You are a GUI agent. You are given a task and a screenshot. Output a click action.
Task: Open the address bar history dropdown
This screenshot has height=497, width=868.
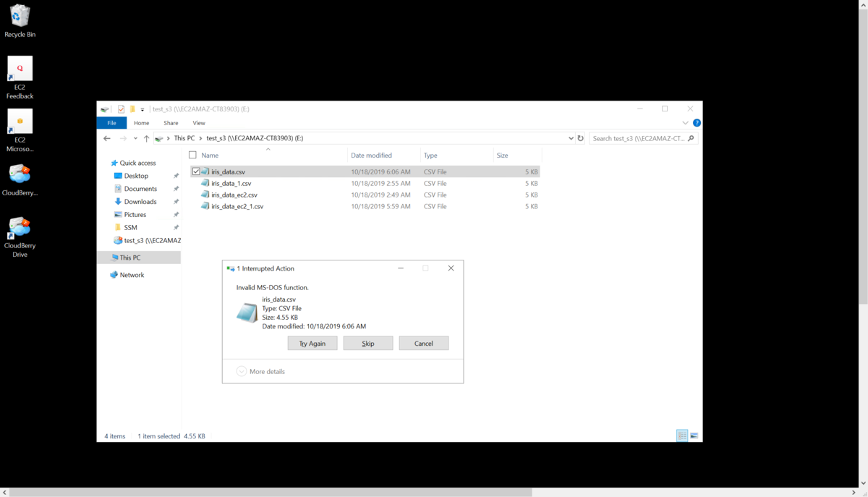click(x=571, y=138)
